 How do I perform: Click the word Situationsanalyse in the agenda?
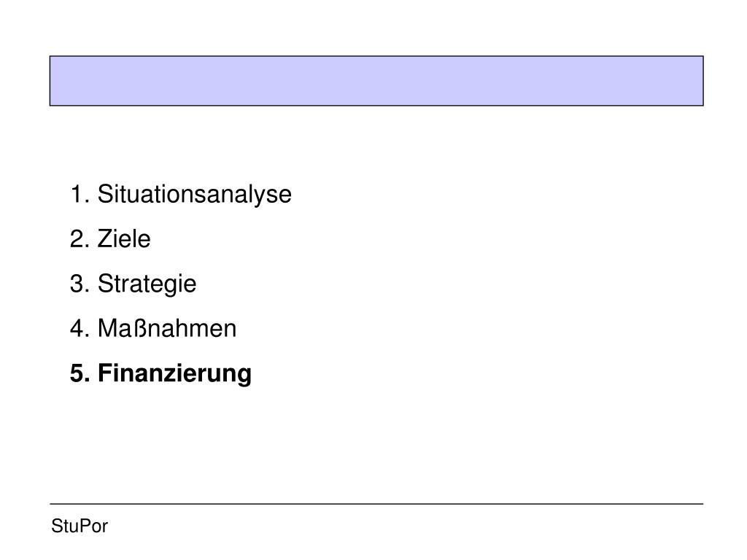tap(194, 195)
